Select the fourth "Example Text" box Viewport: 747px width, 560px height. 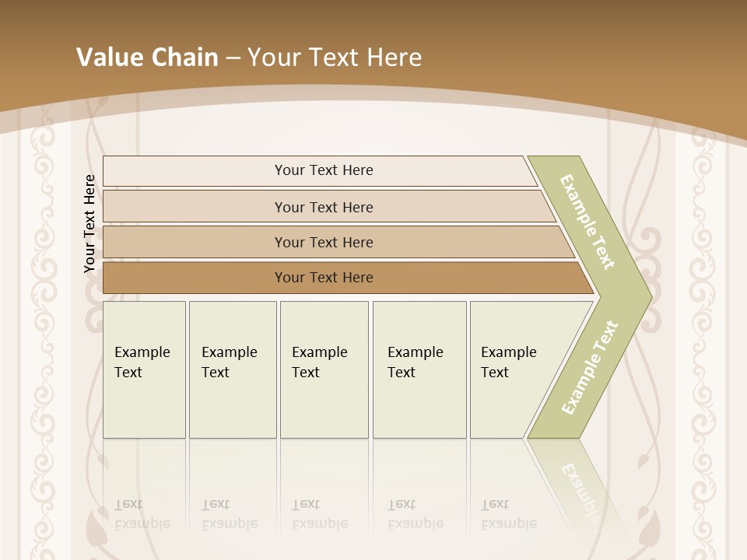click(419, 369)
